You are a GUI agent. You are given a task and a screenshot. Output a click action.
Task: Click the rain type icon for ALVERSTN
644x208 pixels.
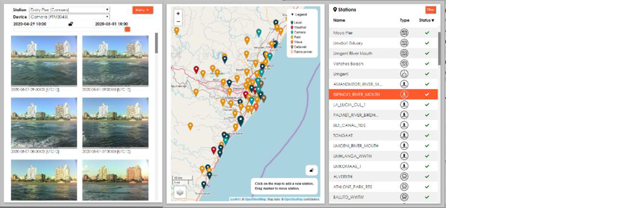click(x=404, y=176)
